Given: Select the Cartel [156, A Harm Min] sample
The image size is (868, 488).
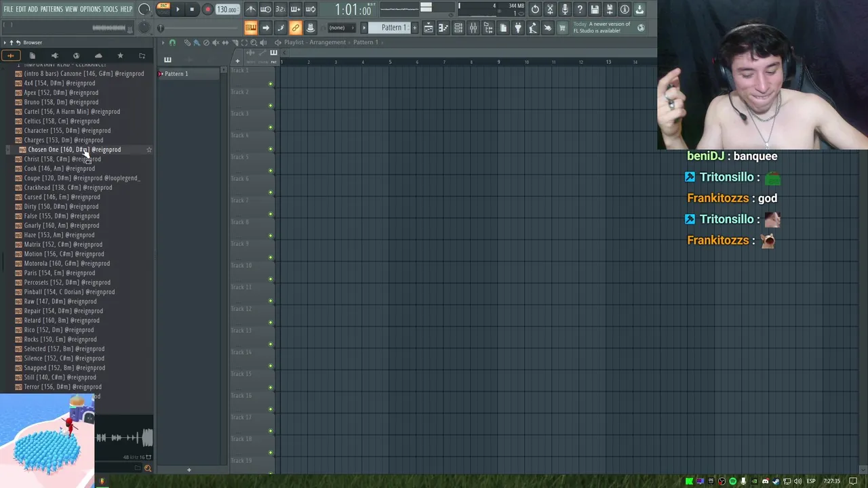Looking at the screenshot, I should 72,112.
